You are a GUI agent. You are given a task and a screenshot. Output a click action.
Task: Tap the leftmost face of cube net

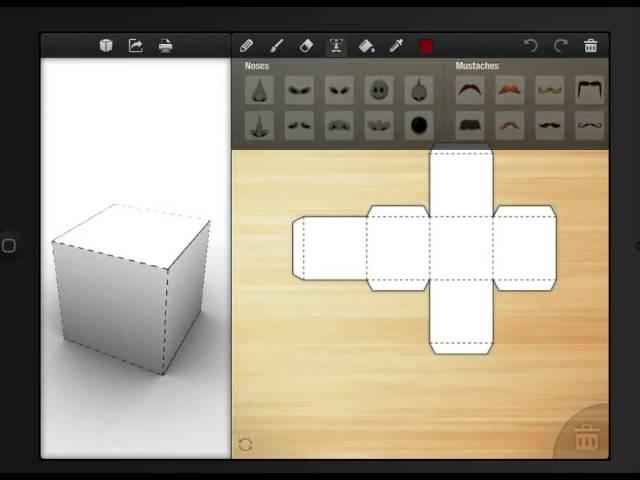pos(335,248)
